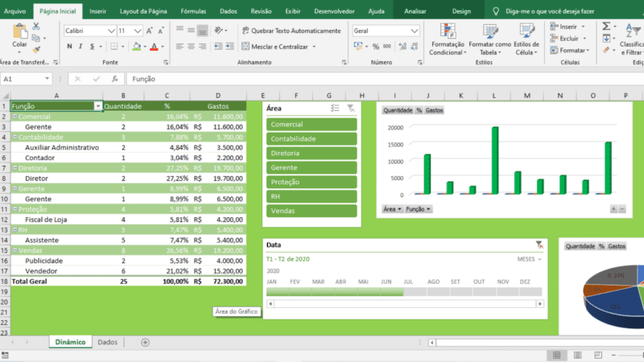The image size is (644, 362).
Task: Toggle Quebrar Texto Automaticamente
Action: [290, 31]
